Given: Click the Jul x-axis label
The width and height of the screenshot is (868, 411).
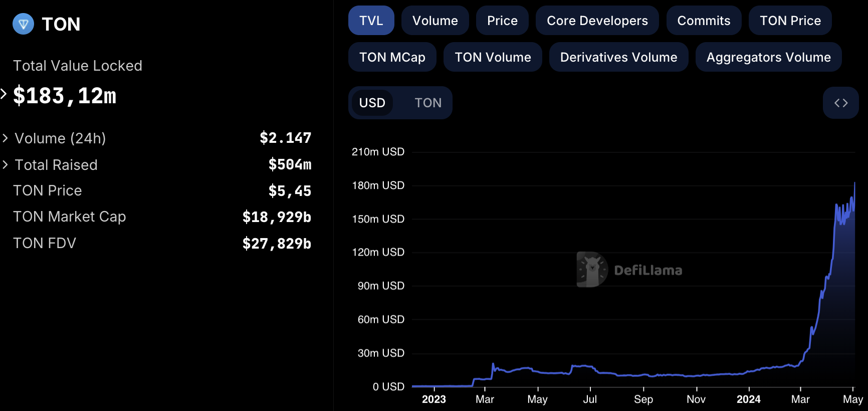Looking at the screenshot, I should (590, 399).
